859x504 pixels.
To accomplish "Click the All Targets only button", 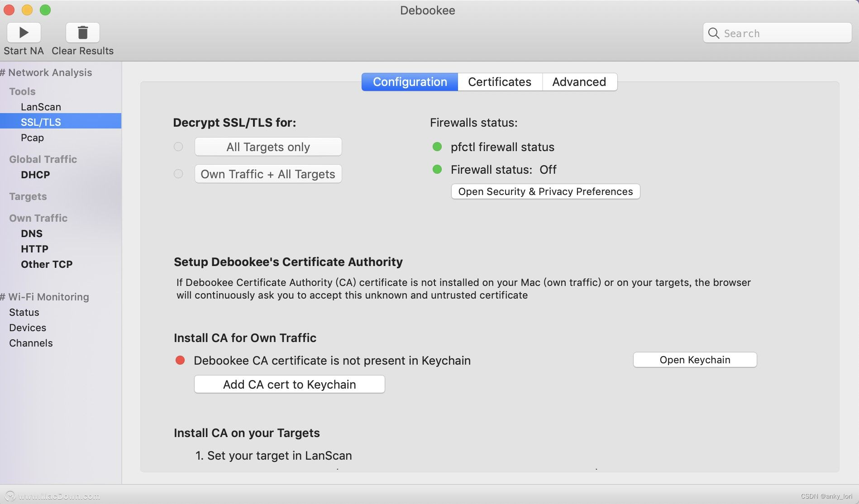I will click(x=268, y=147).
